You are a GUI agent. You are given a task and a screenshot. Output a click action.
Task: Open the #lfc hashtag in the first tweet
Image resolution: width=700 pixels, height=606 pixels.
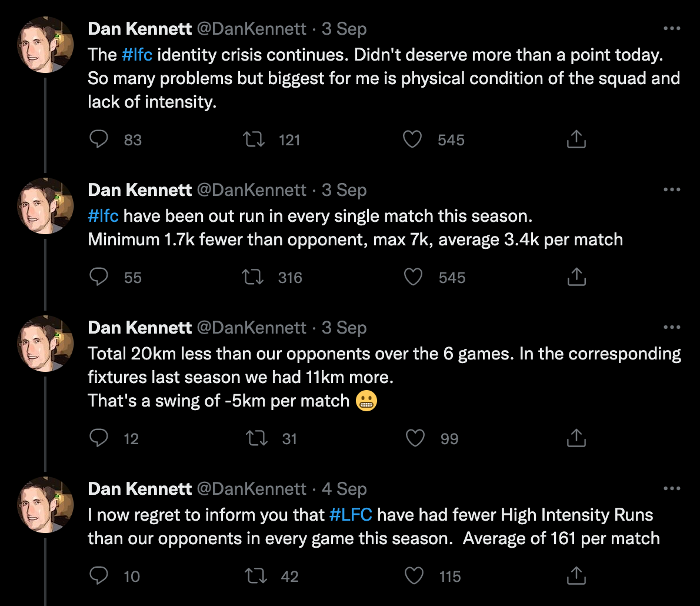point(136,55)
